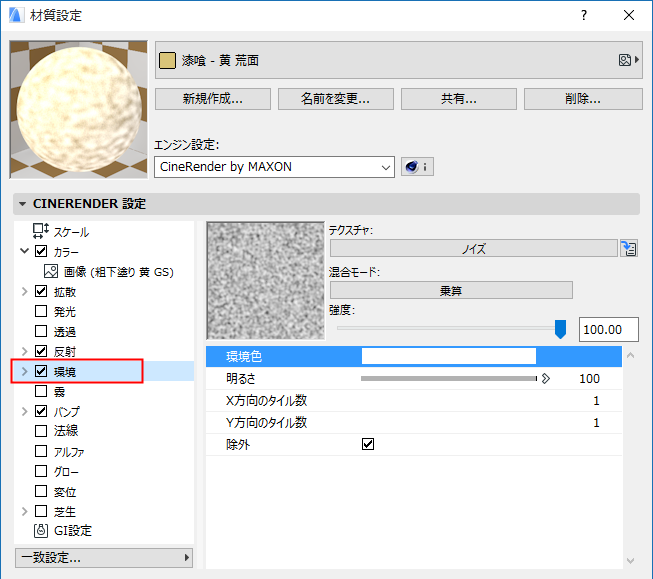
Task: Click the 明るさ brightness slider bar
Action: 449,378
